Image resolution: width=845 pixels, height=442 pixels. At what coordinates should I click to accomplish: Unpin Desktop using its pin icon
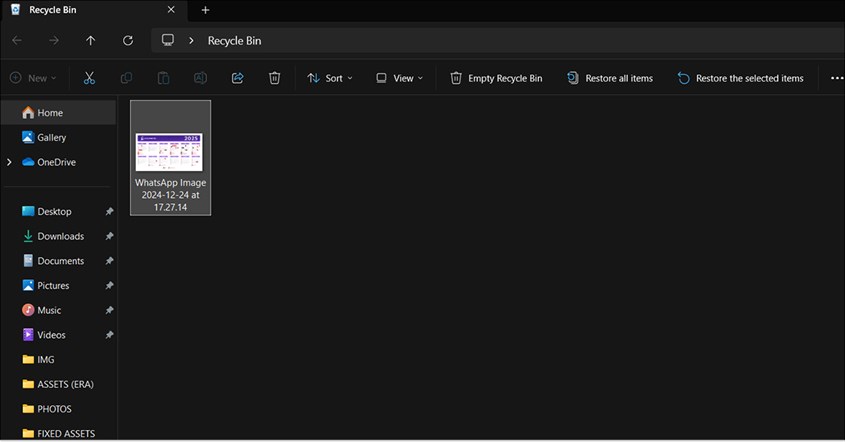tap(109, 211)
